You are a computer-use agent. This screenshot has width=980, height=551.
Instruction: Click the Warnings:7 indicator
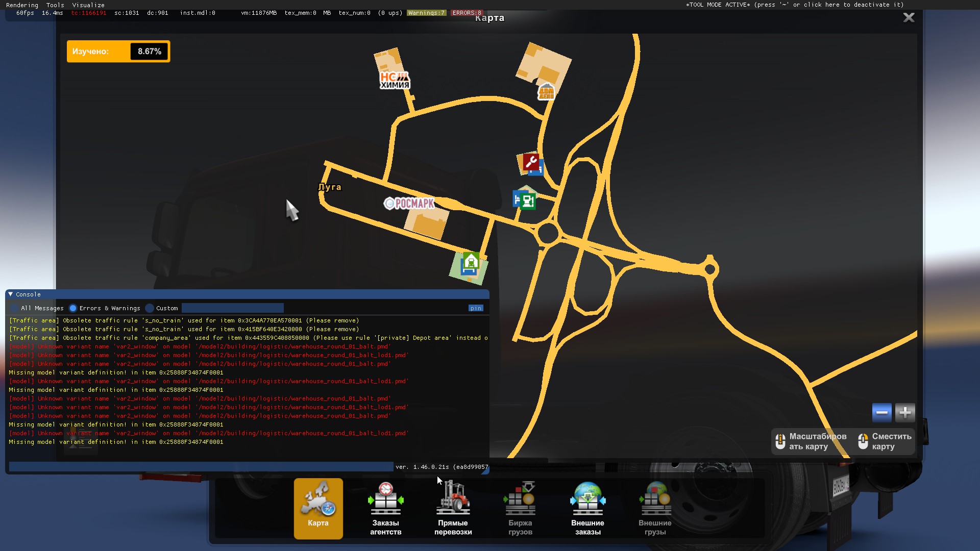(427, 13)
